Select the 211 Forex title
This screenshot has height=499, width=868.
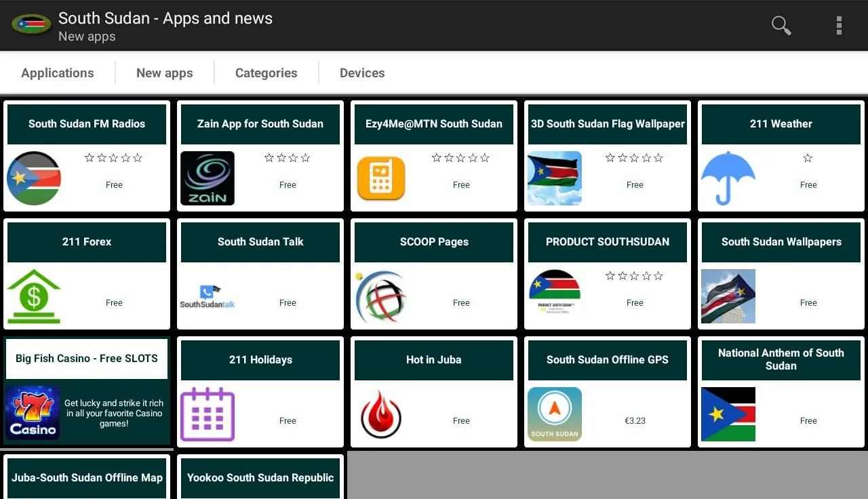87,242
